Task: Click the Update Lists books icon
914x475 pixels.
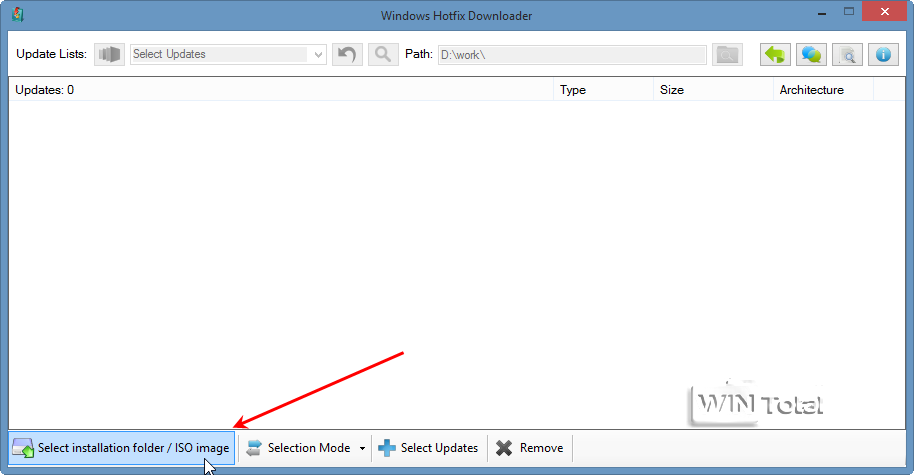Action: pyautogui.click(x=110, y=54)
